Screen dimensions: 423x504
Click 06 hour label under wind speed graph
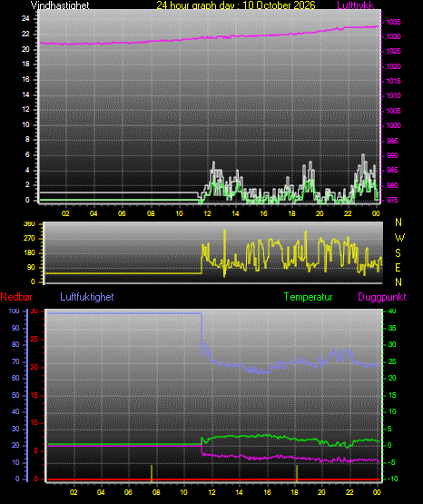point(122,213)
